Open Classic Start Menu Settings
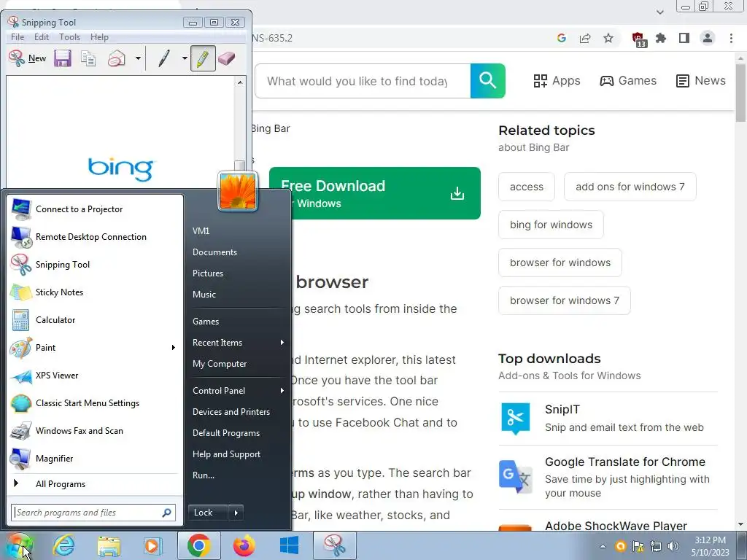Viewport: 747px width, 560px height. pos(94,402)
